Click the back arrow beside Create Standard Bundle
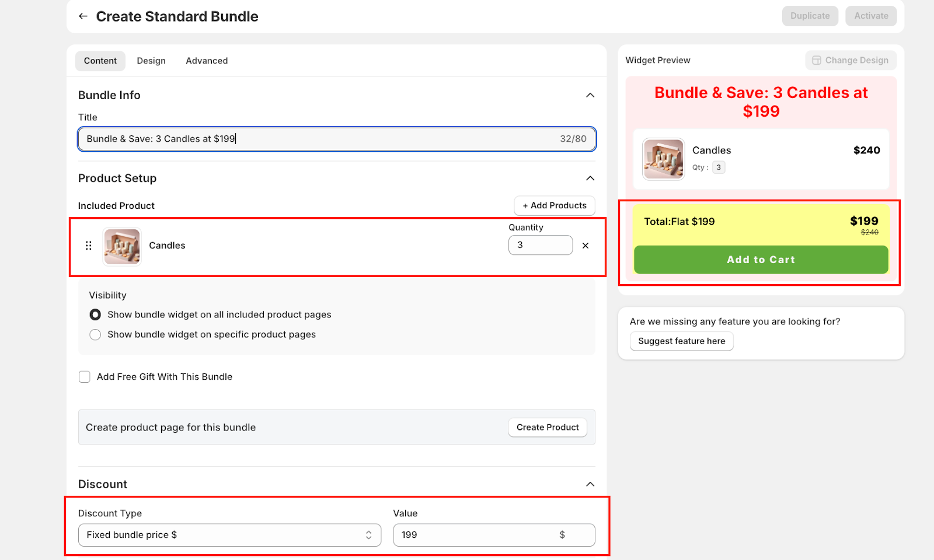 coord(83,16)
